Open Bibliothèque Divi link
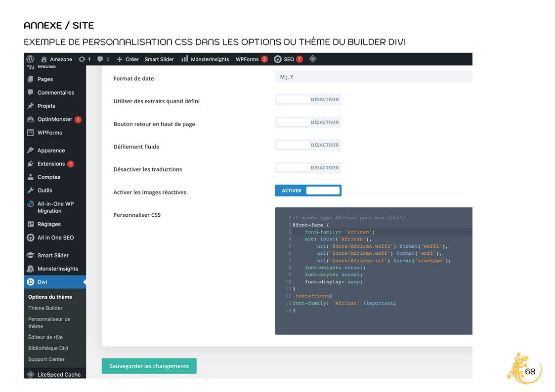This screenshot has height=392, width=555. click(x=48, y=348)
